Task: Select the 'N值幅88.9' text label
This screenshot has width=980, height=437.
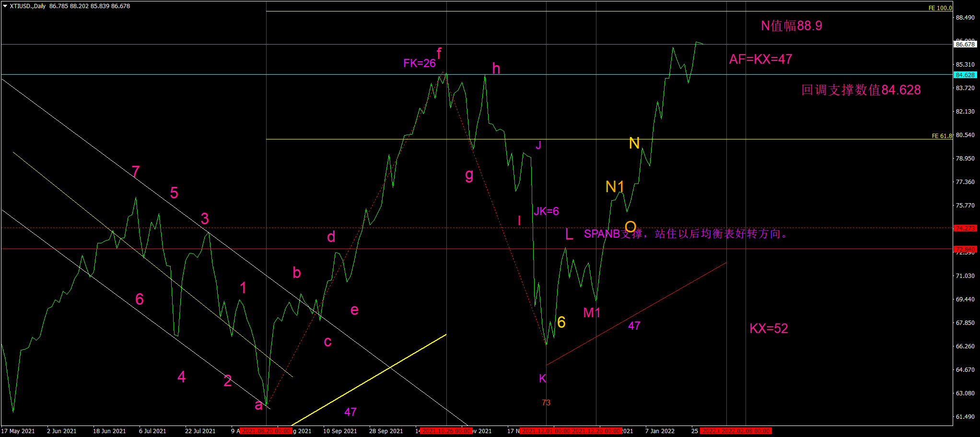Action: pos(792,26)
